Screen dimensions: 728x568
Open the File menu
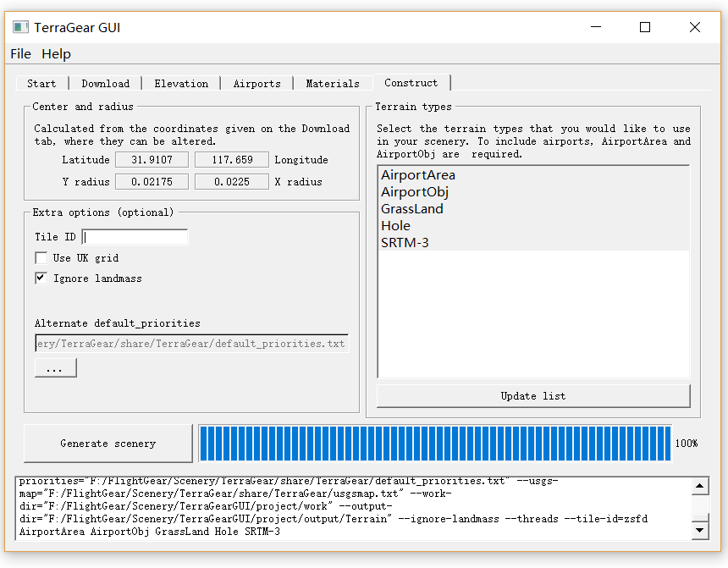[20, 54]
